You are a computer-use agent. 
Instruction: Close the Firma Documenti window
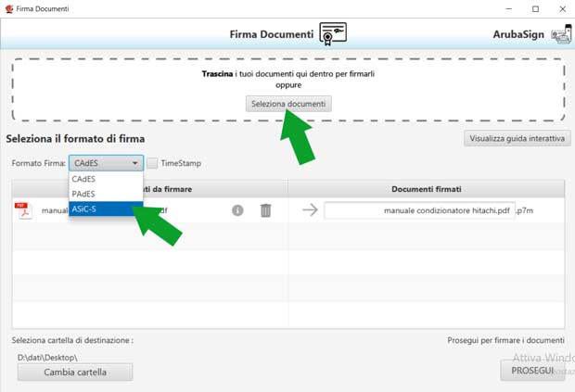(x=563, y=8)
